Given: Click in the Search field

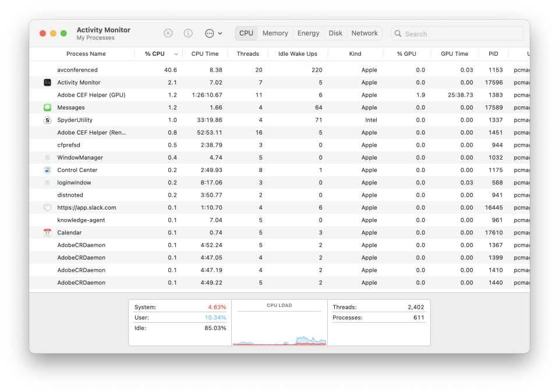Looking at the screenshot, I should [x=460, y=34].
